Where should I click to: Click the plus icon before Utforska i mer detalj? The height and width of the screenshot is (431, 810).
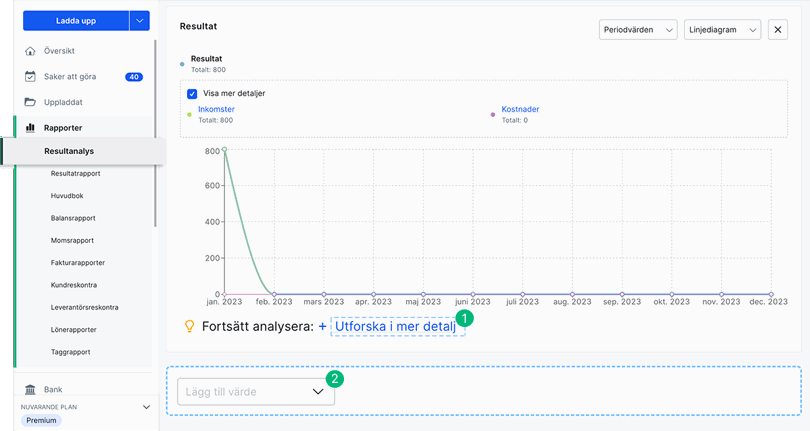[x=322, y=326]
